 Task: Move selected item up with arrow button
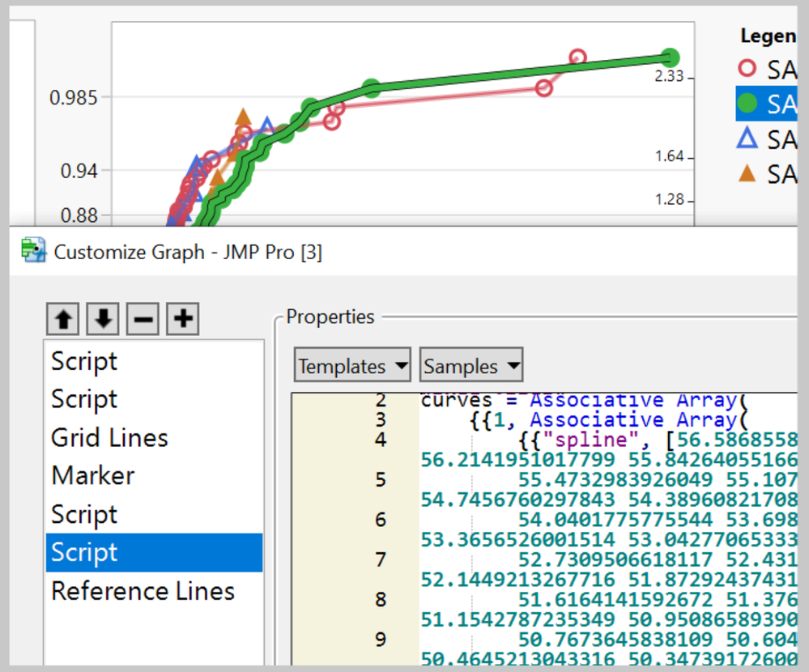click(63, 319)
